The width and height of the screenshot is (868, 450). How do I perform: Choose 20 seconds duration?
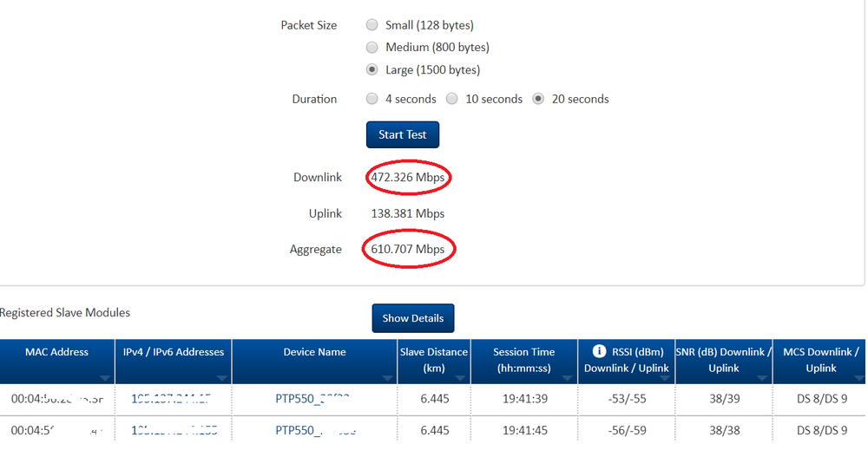click(x=538, y=98)
